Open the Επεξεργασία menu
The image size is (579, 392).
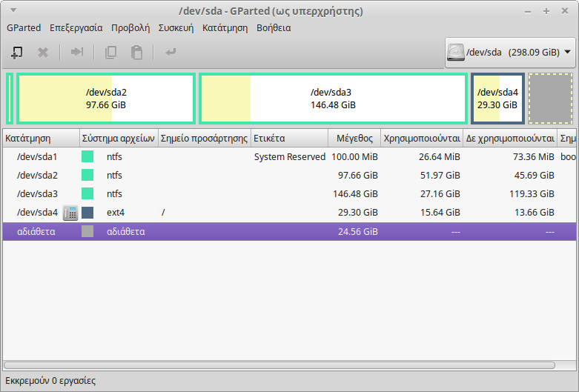[x=76, y=28]
